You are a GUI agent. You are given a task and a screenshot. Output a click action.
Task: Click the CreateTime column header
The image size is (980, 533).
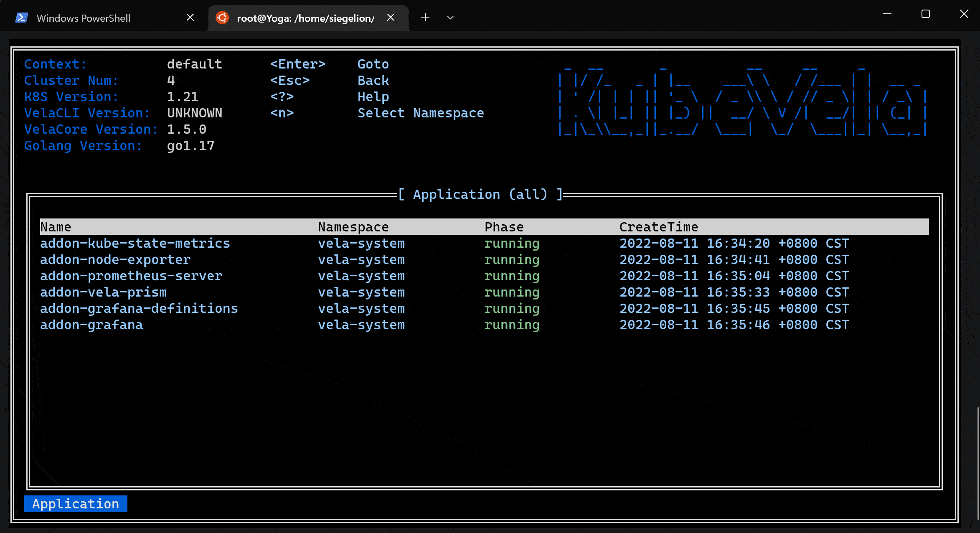(658, 227)
